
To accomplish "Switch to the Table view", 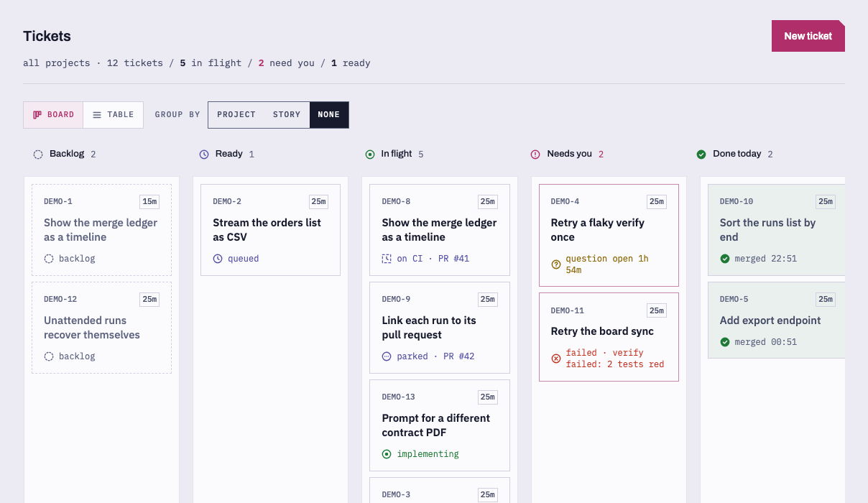I will coord(114,115).
